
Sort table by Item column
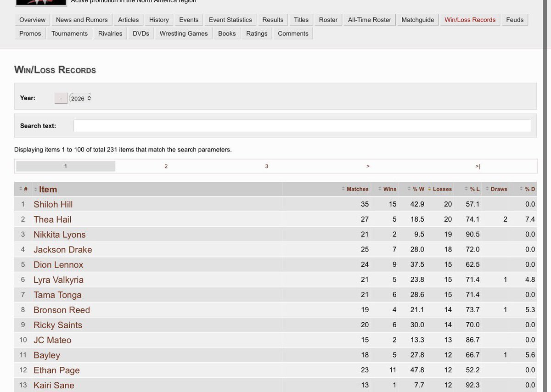point(45,189)
